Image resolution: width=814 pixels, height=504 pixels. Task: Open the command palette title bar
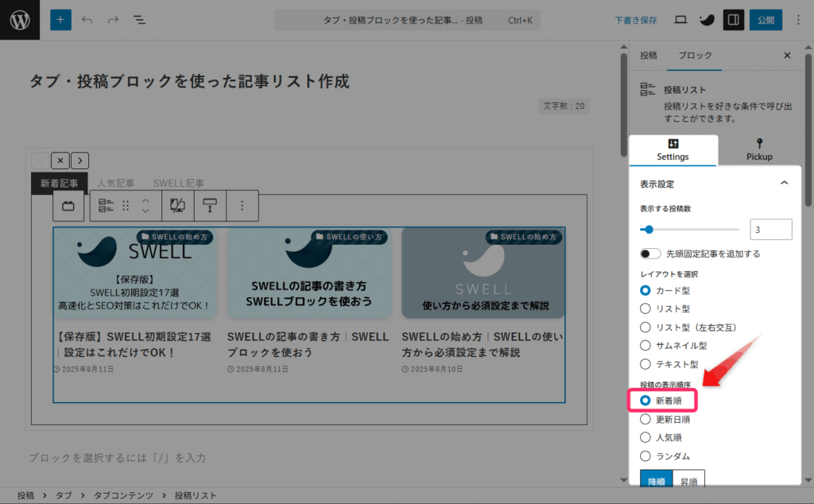407,20
